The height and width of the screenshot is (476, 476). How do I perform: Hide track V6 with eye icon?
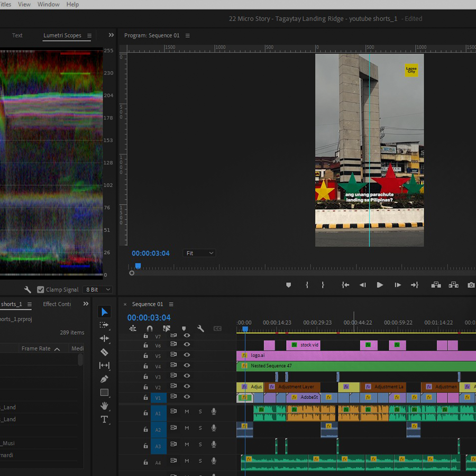point(187,344)
